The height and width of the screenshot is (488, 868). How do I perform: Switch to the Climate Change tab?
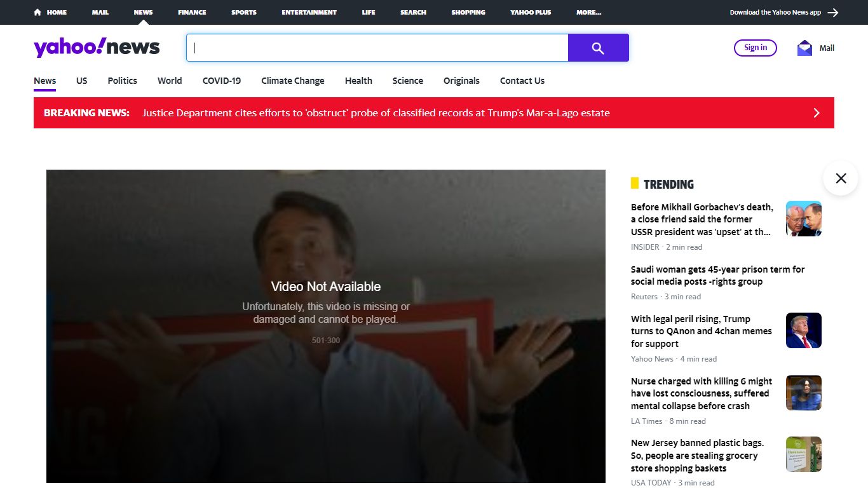click(293, 81)
